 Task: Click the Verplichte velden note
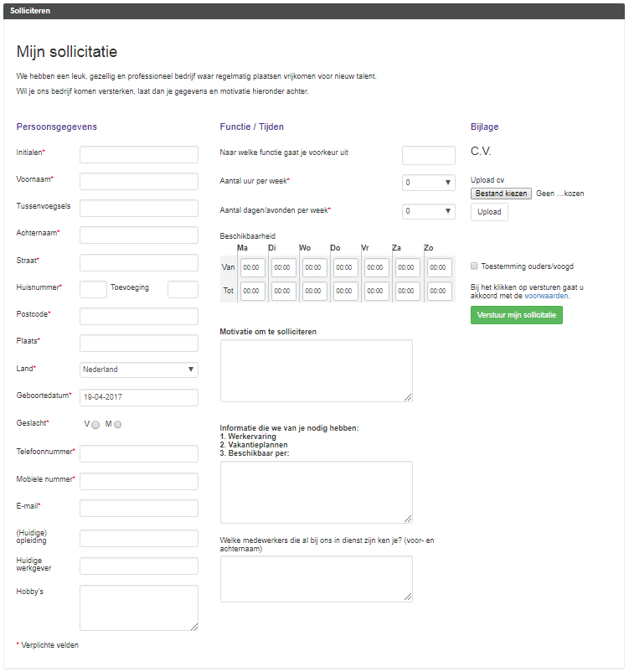48,645
